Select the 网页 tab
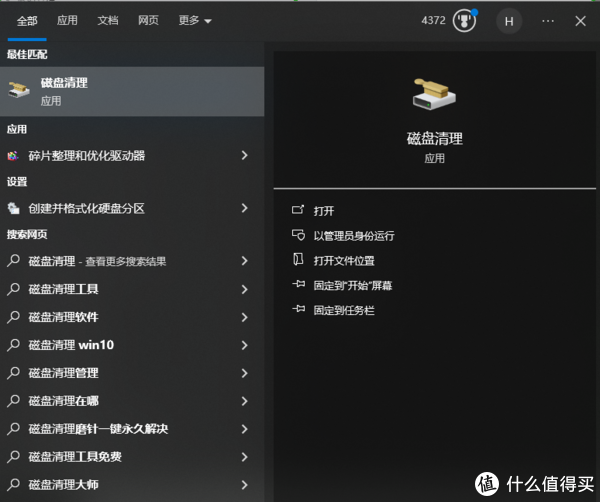Screen dimensions: 600x502 click(148, 20)
